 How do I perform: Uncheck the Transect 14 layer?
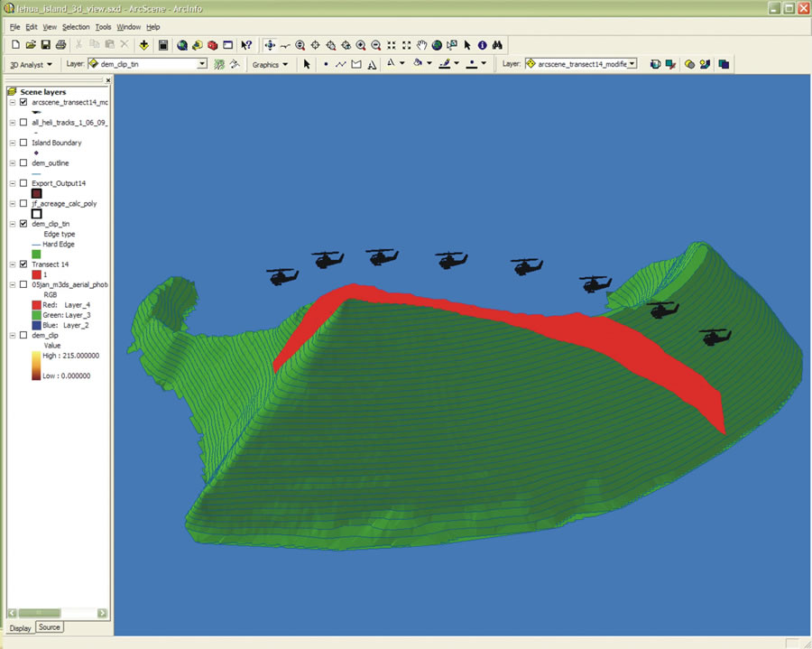pos(23,264)
